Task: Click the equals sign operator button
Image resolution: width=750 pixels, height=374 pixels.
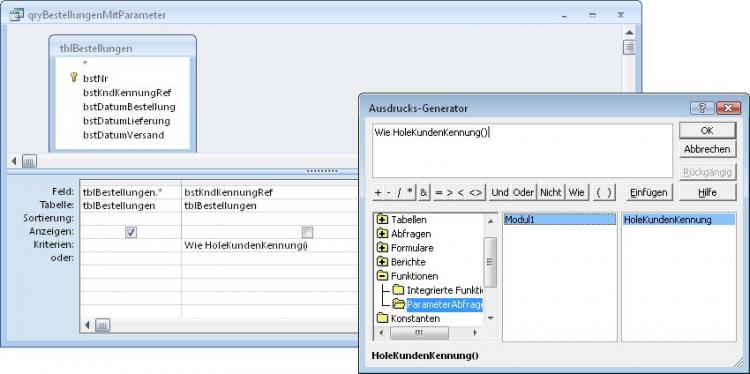Action: coord(439,193)
